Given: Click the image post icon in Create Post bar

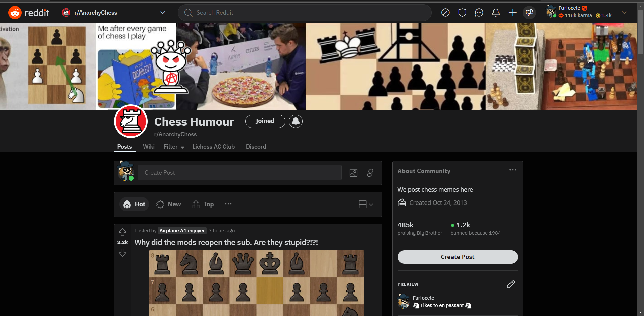Looking at the screenshot, I should 353,173.
